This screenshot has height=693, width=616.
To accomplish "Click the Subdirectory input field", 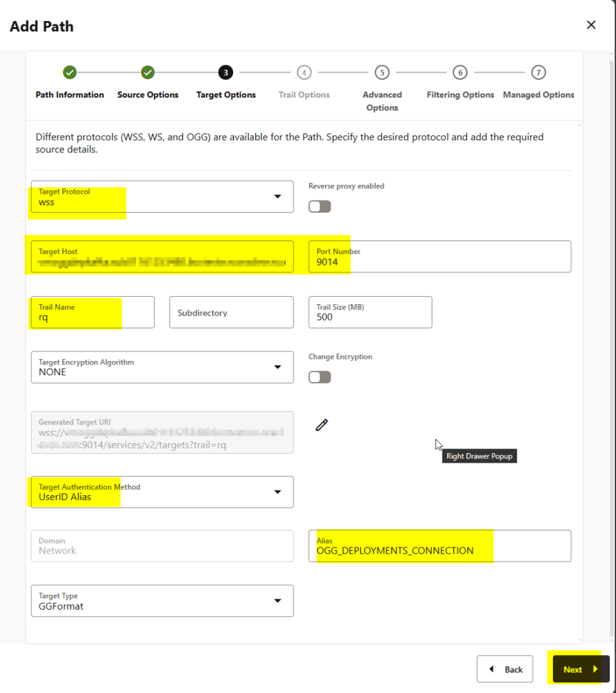I will [231, 312].
